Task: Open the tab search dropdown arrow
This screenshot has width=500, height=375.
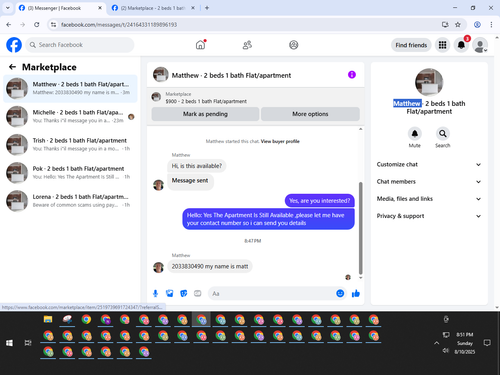Action: 8,8
